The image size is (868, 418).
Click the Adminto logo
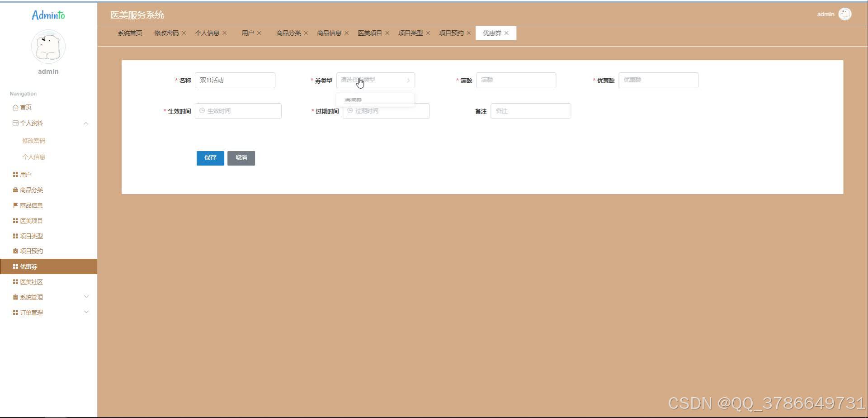coord(48,15)
